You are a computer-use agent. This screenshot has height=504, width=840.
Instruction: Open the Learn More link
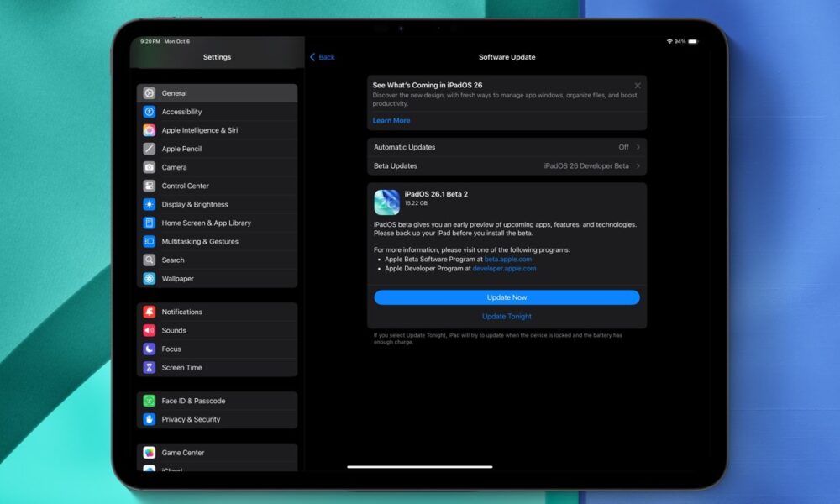pyautogui.click(x=391, y=121)
